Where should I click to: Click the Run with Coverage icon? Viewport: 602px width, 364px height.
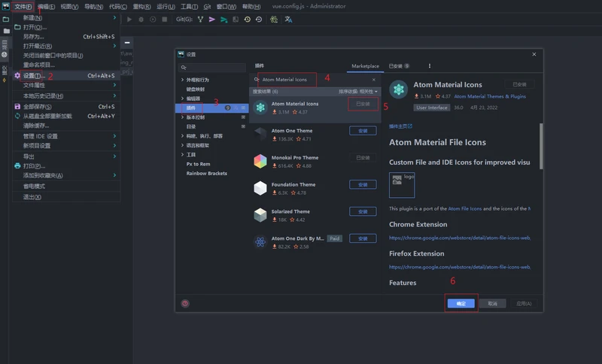(x=153, y=20)
